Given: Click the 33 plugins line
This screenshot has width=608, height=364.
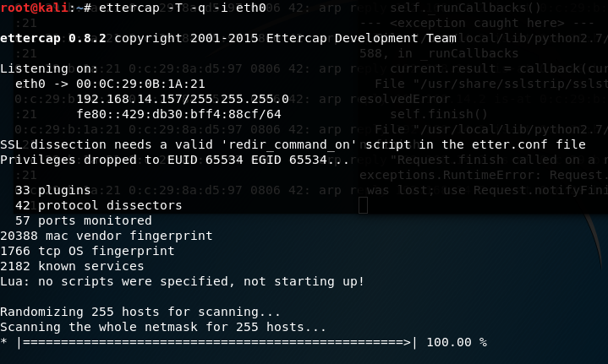Looking at the screenshot, I should (52, 190).
